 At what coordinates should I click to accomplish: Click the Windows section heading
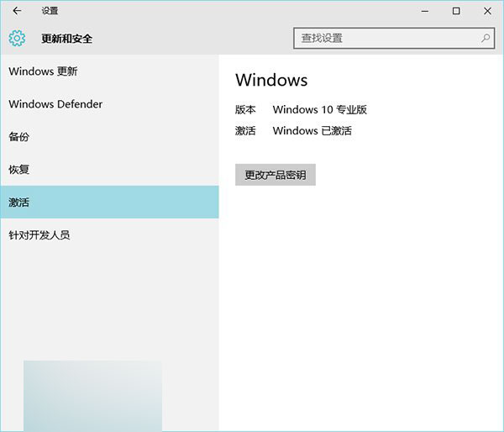[x=271, y=80]
